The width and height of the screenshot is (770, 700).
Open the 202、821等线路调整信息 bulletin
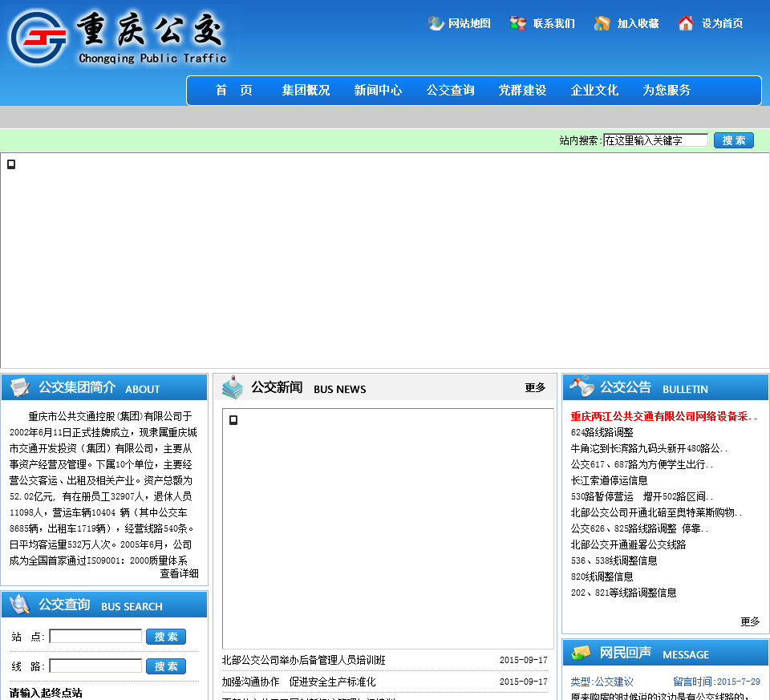tap(624, 593)
